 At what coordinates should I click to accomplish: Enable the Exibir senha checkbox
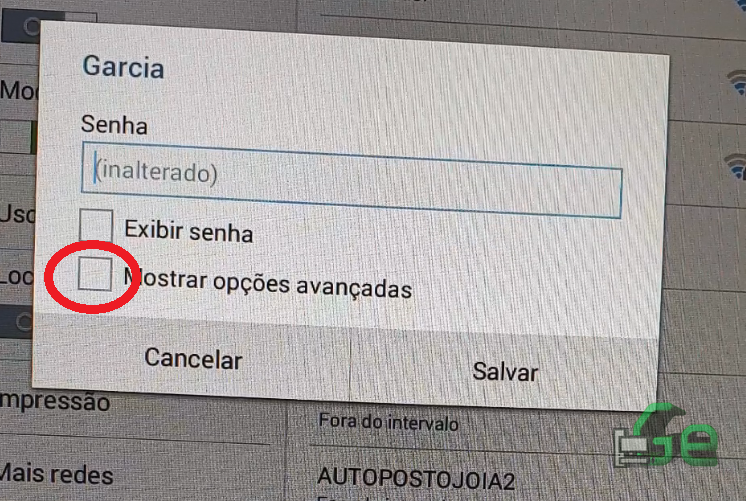pyautogui.click(x=96, y=225)
